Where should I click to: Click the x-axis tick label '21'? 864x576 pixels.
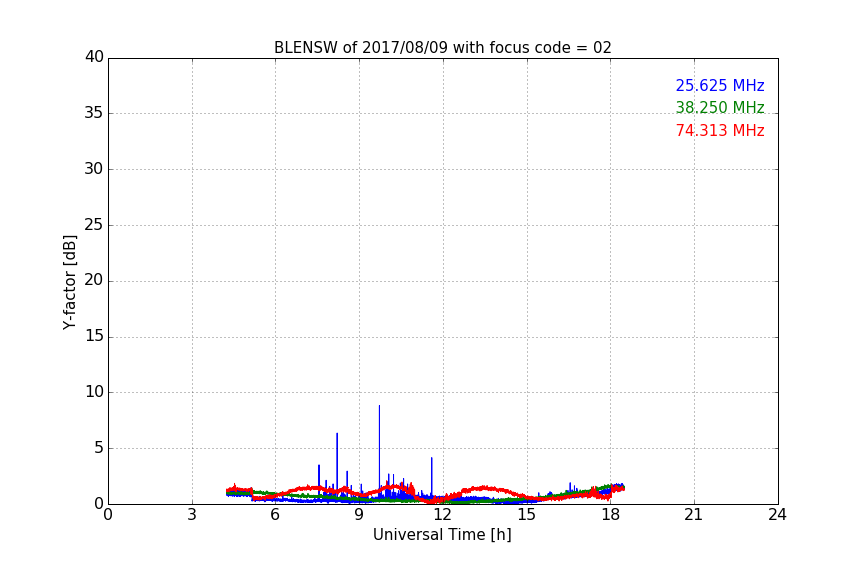pos(694,515)
